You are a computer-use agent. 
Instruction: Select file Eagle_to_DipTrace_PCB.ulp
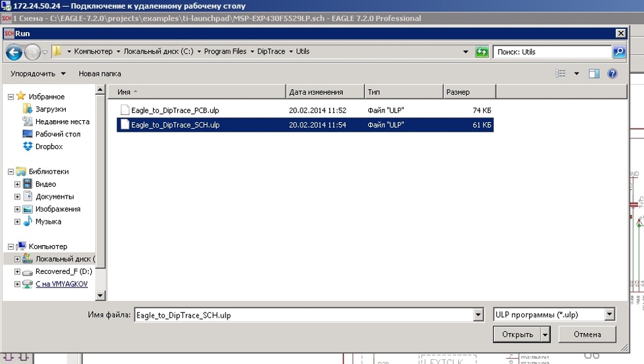click(305, 110)
